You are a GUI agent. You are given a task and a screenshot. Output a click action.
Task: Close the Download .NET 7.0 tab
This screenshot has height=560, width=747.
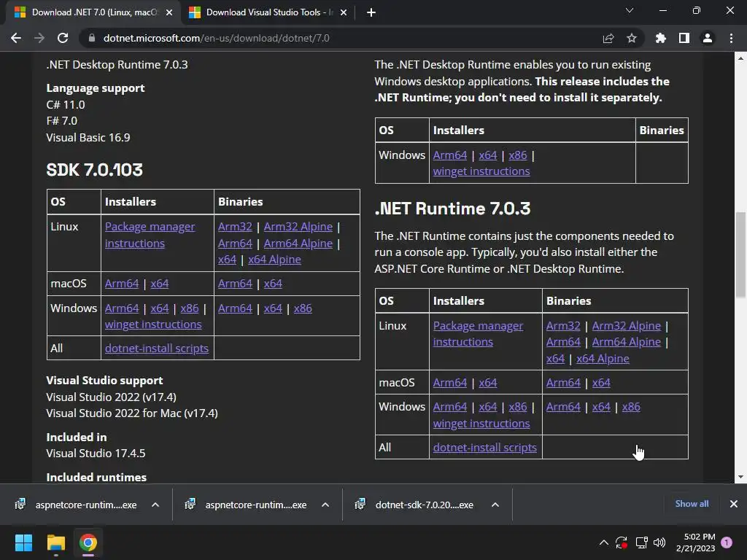(x=169, y=12)
